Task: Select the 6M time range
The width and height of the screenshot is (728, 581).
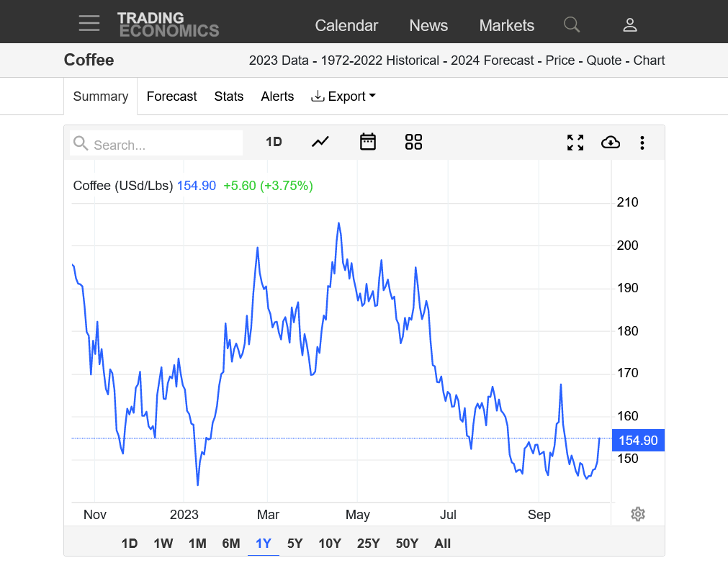Action: [230, 544]
